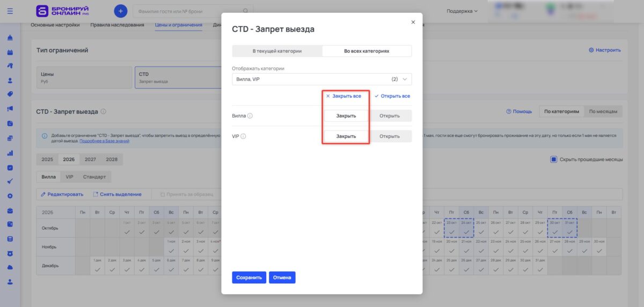Click the Редактировать button

(62, 194)
